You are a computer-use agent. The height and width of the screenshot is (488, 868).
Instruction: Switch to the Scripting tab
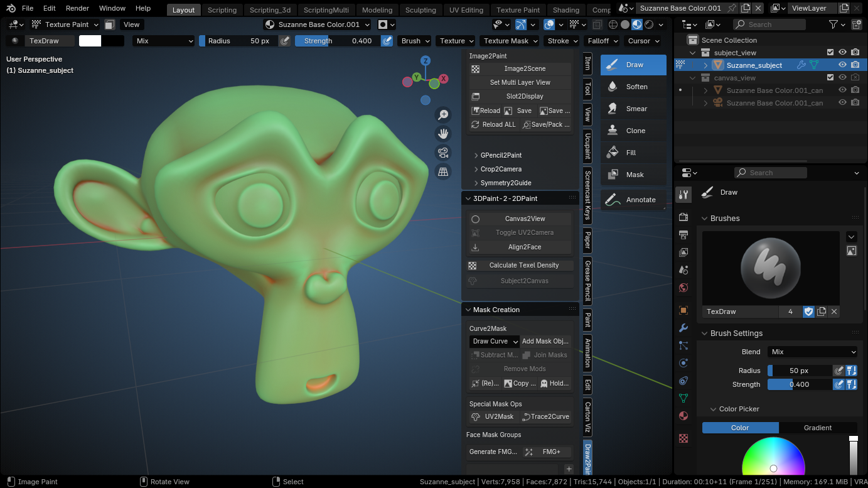click(x=222, y=9)
